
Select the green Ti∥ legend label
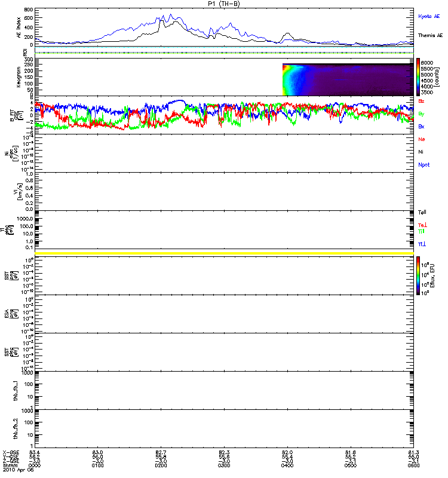(421, 231)
